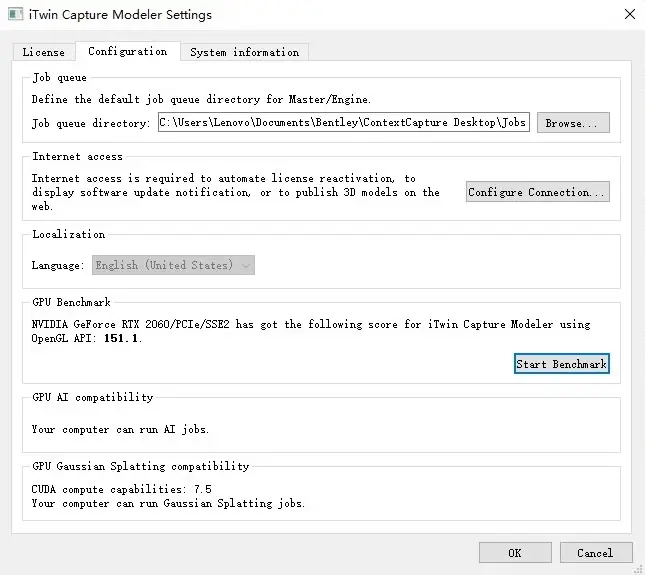
Task: Click the 'GPU Benchmark' group title
Action: coord(71,302)
